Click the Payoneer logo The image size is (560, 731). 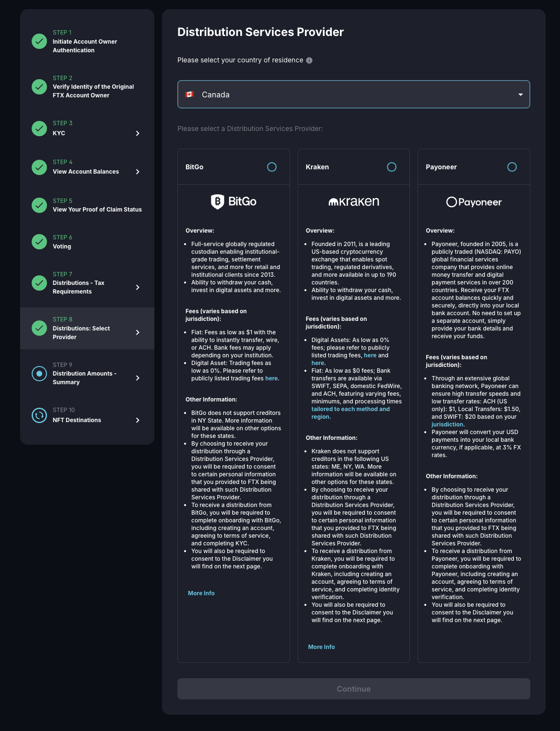(x=474, y=202)
